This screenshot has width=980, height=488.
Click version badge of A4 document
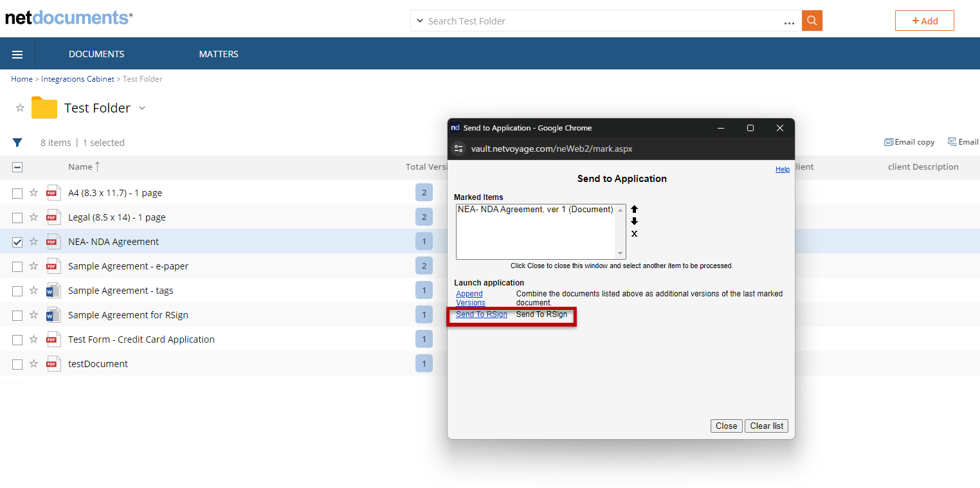coord(424,193)
